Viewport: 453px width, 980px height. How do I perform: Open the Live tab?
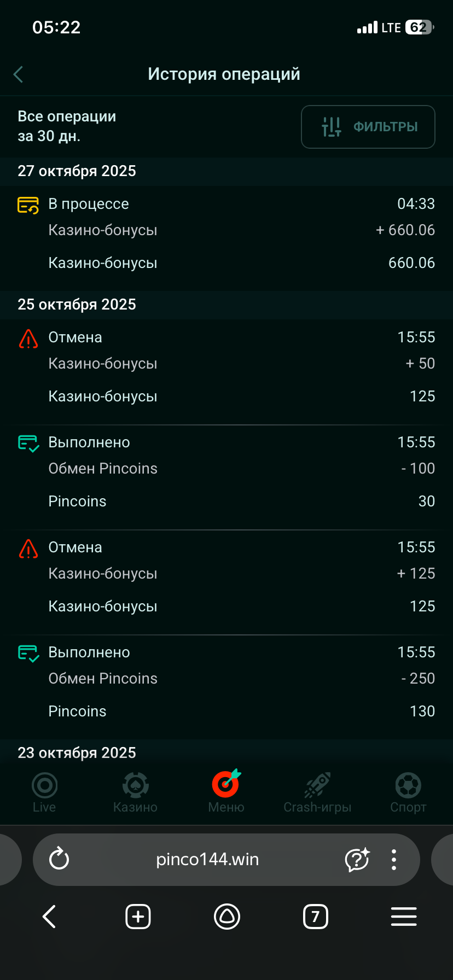coord(44,792)
